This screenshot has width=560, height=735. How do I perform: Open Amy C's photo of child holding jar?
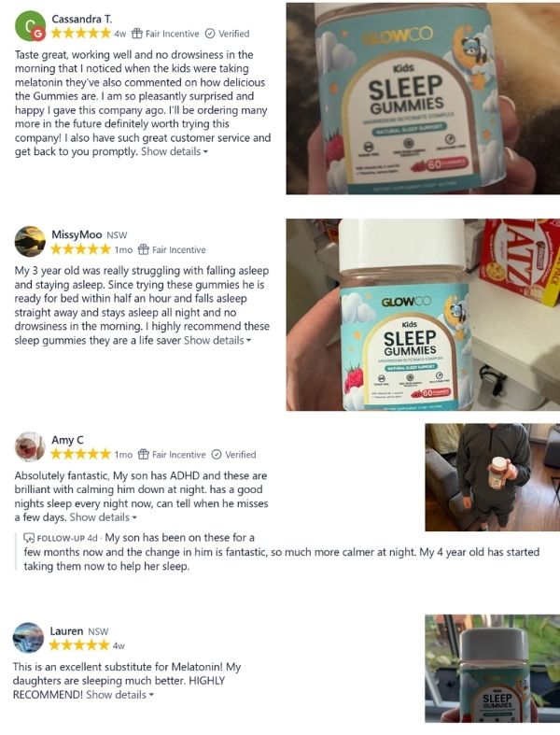coord(492,477)
